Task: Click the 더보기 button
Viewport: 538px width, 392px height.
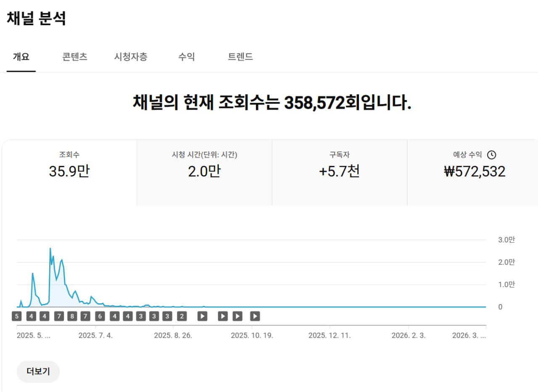Action: click(38, 371)
